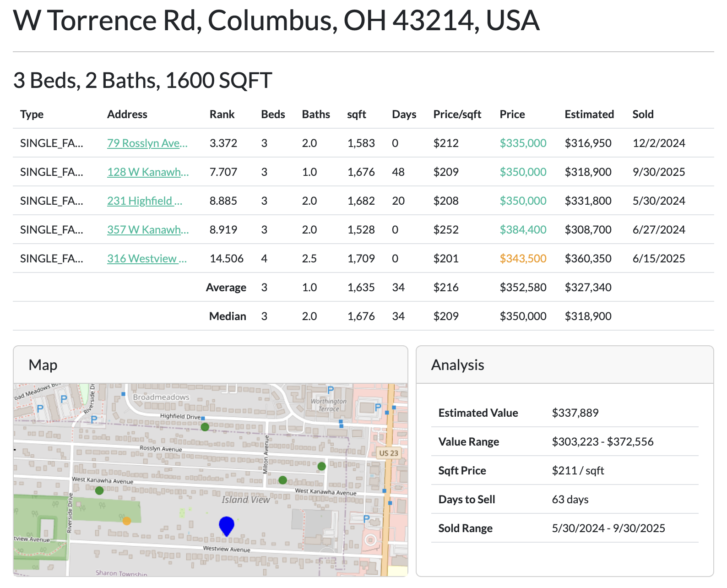Click green marker on Highfield Drive
727x588 pixels.
(205, 427)
